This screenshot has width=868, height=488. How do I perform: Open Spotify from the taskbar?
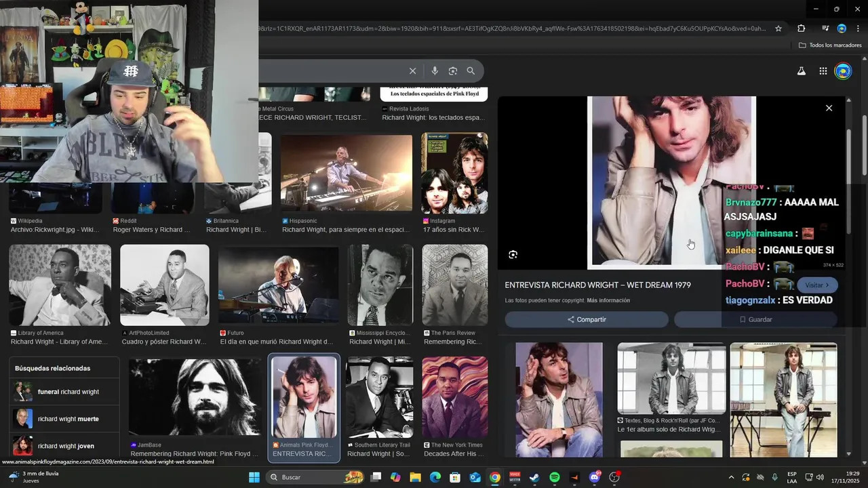(555, 477)
